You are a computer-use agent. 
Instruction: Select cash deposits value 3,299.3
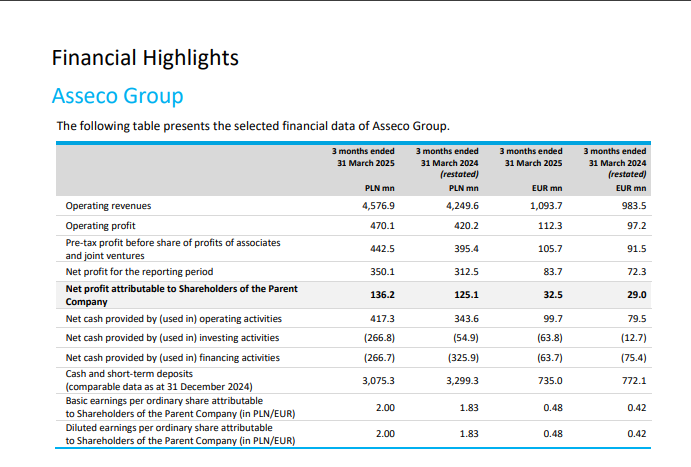coord(462,381)
